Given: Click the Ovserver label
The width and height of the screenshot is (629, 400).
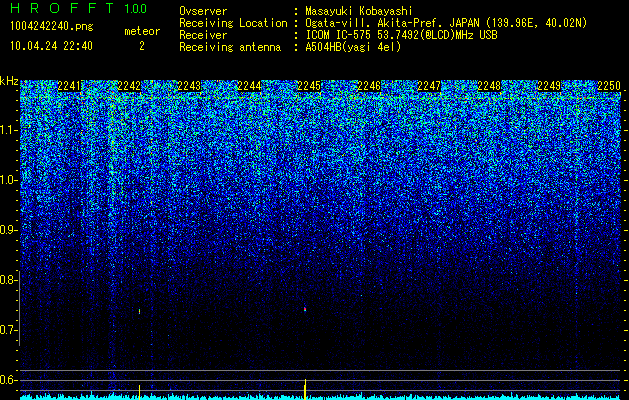Looking at the screenshot, I should [203, 11].
